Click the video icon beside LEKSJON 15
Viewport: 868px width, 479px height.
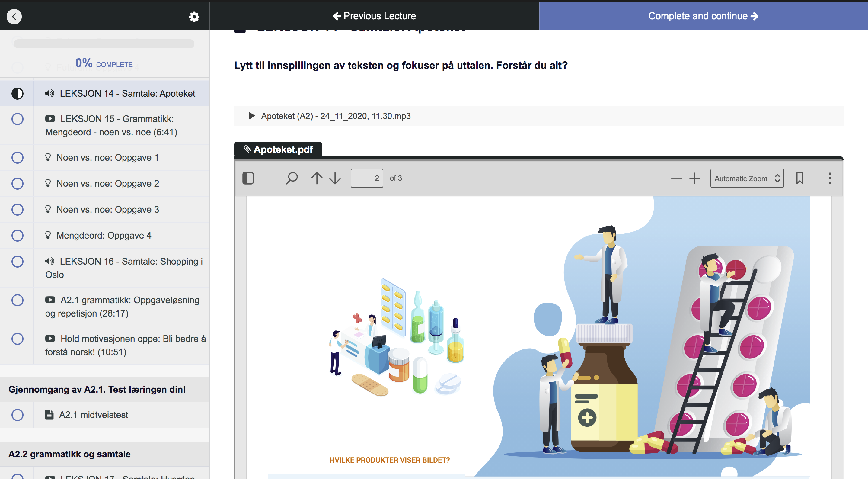(50, 119)
